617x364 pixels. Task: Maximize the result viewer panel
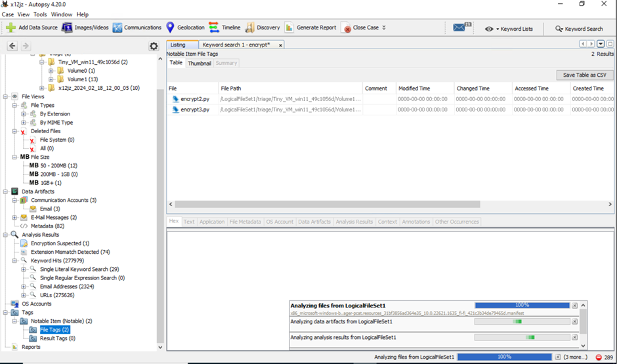pos(610,44)
